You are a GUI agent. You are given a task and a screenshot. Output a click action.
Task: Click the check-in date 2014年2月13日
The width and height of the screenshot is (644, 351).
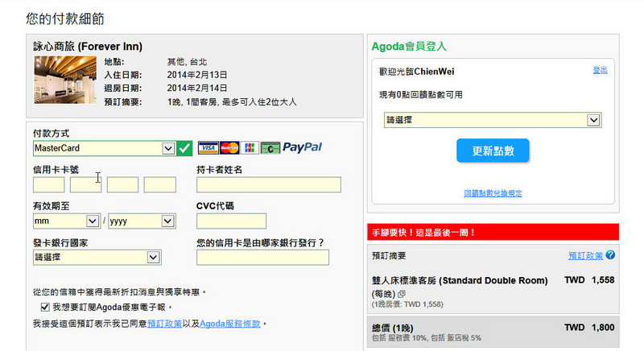(197, 75)
